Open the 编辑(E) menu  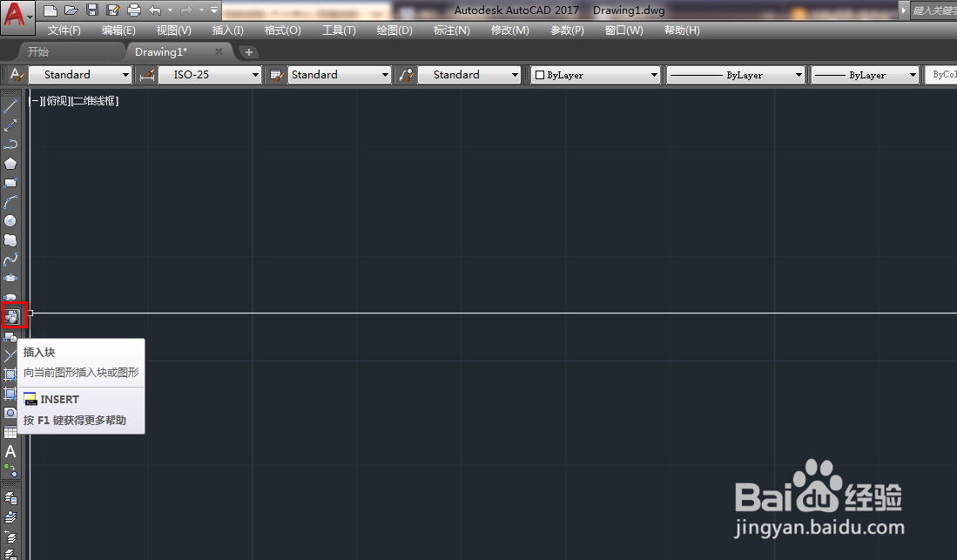[118, 30]
